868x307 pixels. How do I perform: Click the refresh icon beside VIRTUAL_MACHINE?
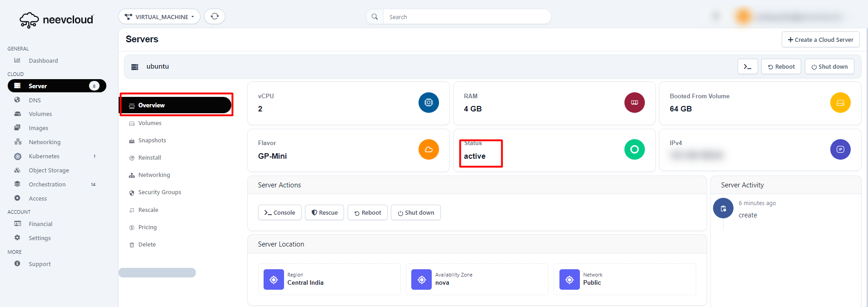coord(215,16)
